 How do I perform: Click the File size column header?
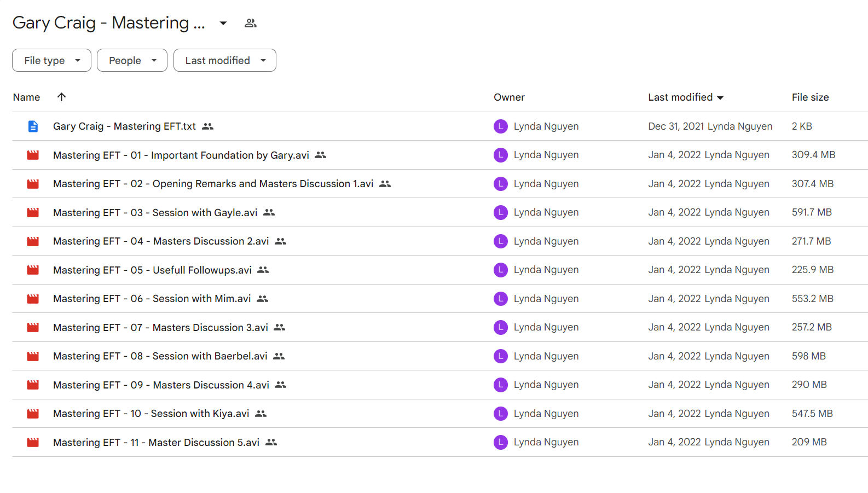coord(810,97)
